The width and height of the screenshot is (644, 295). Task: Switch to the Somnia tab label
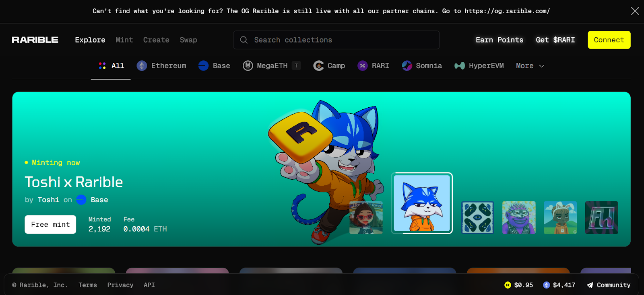pyautogui.click(x=429, y=66)
